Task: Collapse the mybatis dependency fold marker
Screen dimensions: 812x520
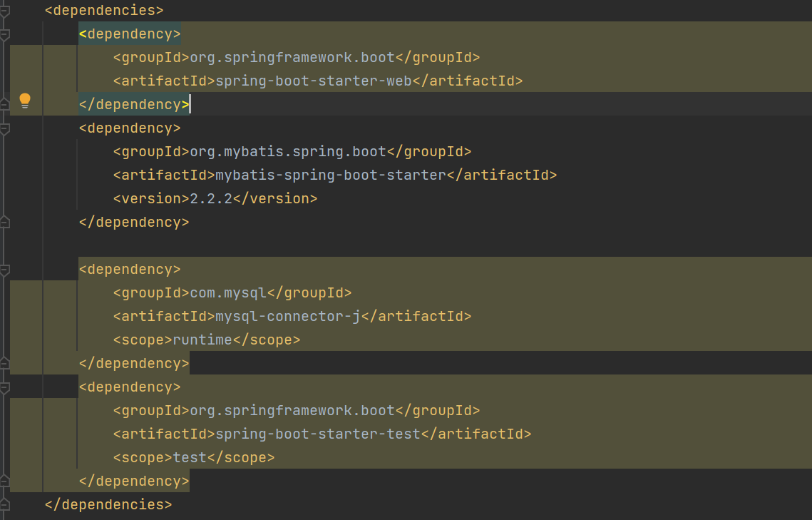Action: click(x=4, y=129)
